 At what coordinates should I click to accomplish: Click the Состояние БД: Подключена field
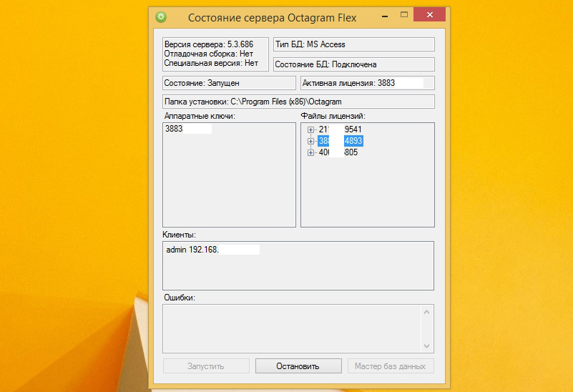[x=353, y=64]
